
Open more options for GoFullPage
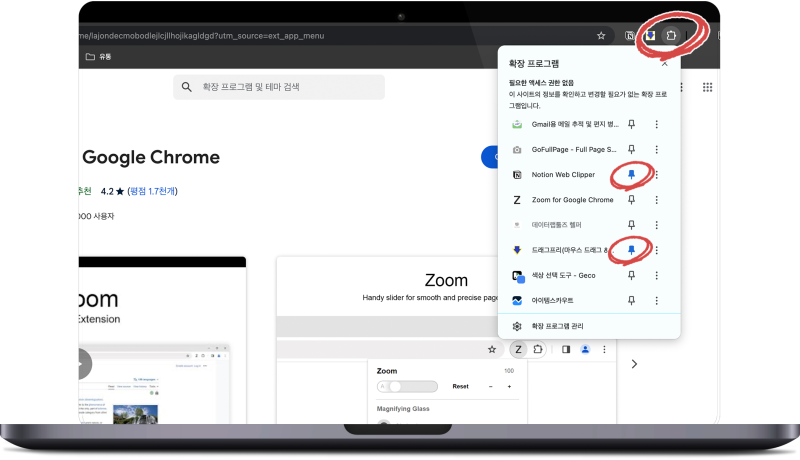pos(657,149)
